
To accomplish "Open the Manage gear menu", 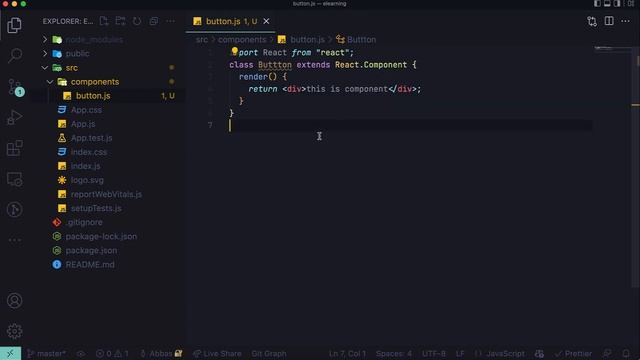I will 15,331.
